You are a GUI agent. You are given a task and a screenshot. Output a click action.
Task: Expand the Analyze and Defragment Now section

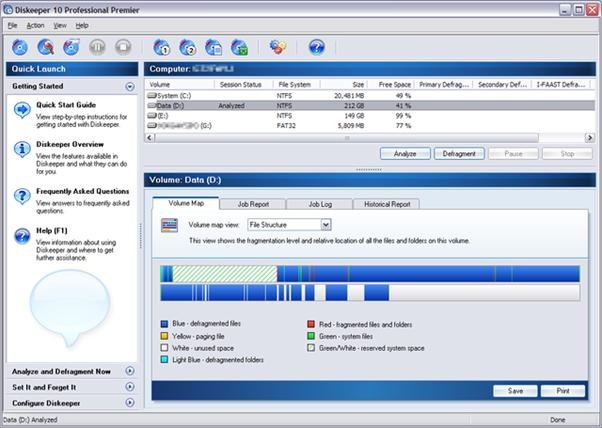[x=130, y=371]
